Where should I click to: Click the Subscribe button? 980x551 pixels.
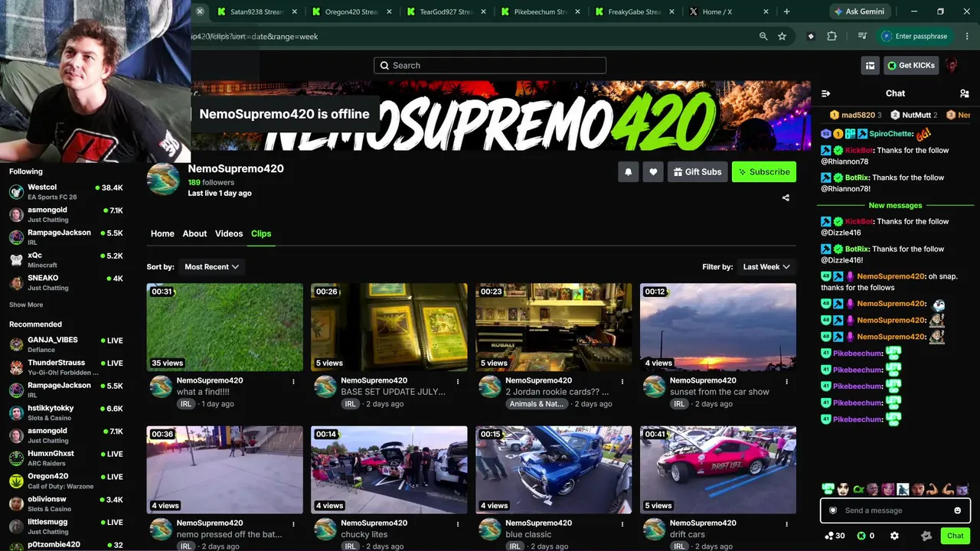[x=764, y=172]
